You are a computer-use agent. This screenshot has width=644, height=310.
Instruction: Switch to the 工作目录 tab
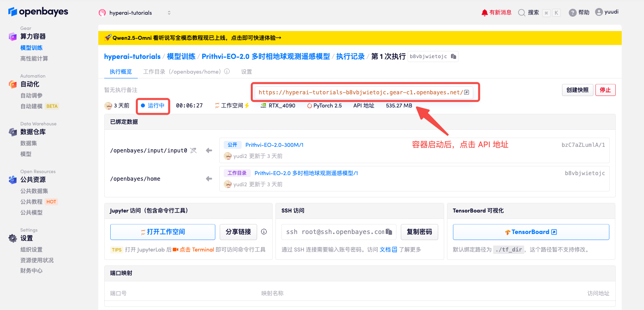click(x=182, y=72)
